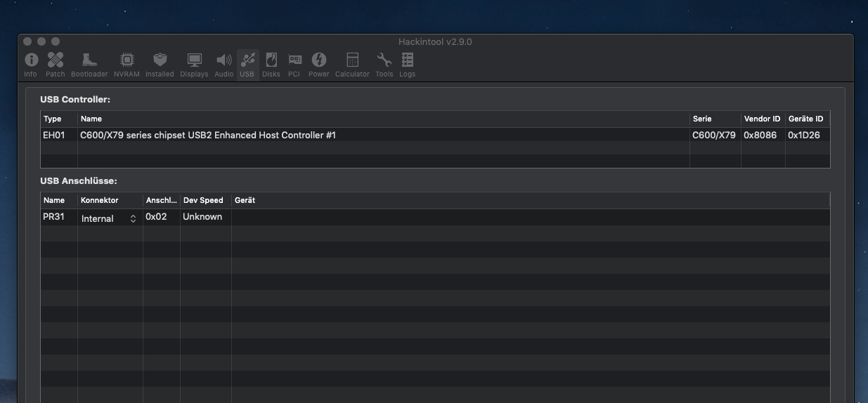Select the PR31 port row
Image resolution: width=868 pixels, height=403 pixels.
coord(435,217)
